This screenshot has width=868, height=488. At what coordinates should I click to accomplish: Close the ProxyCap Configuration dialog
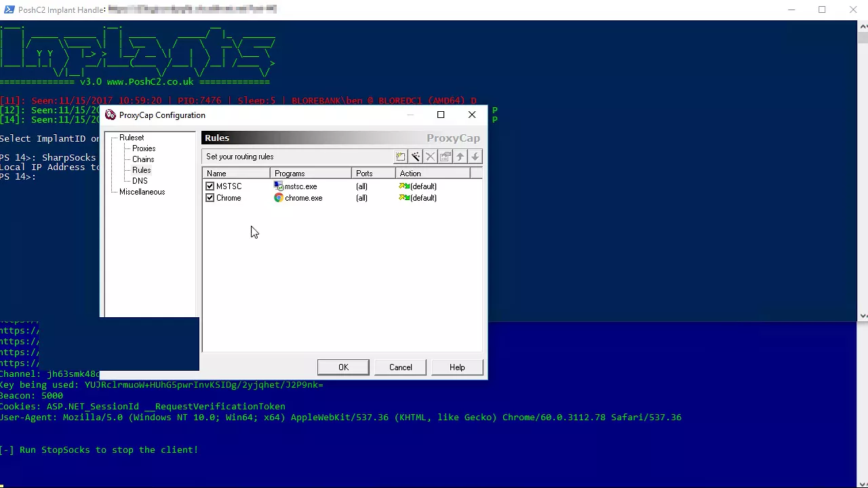tap(472, 115)
